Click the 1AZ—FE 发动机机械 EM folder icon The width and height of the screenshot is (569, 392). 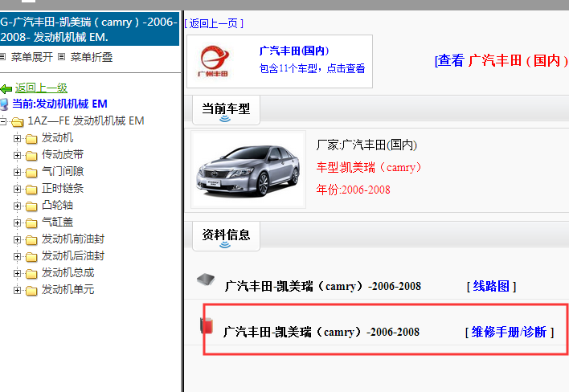(18, 122)
